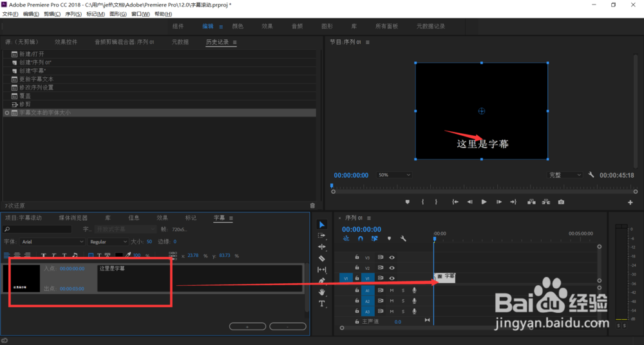Click Go to In point button

[x=455, y=202]
